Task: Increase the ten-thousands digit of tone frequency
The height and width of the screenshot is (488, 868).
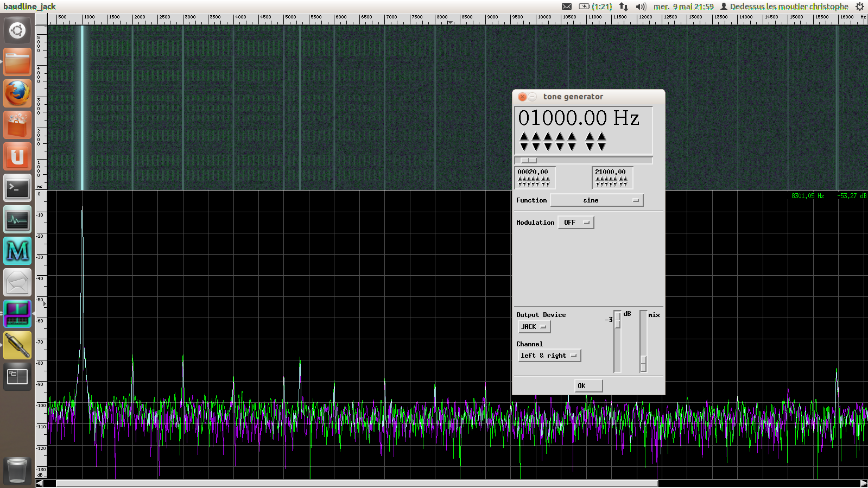Action: pos(524,136)
